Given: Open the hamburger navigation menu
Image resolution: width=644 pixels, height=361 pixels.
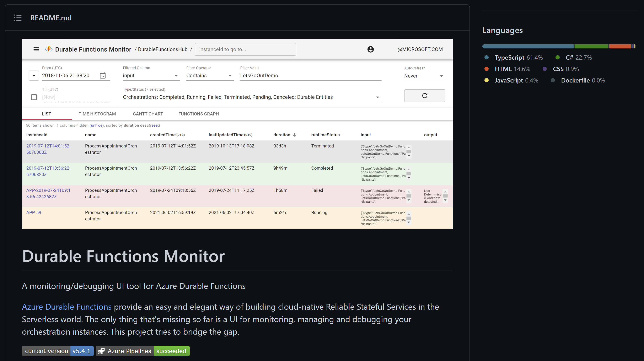Looking at the screenshot, I should point(36,49).
